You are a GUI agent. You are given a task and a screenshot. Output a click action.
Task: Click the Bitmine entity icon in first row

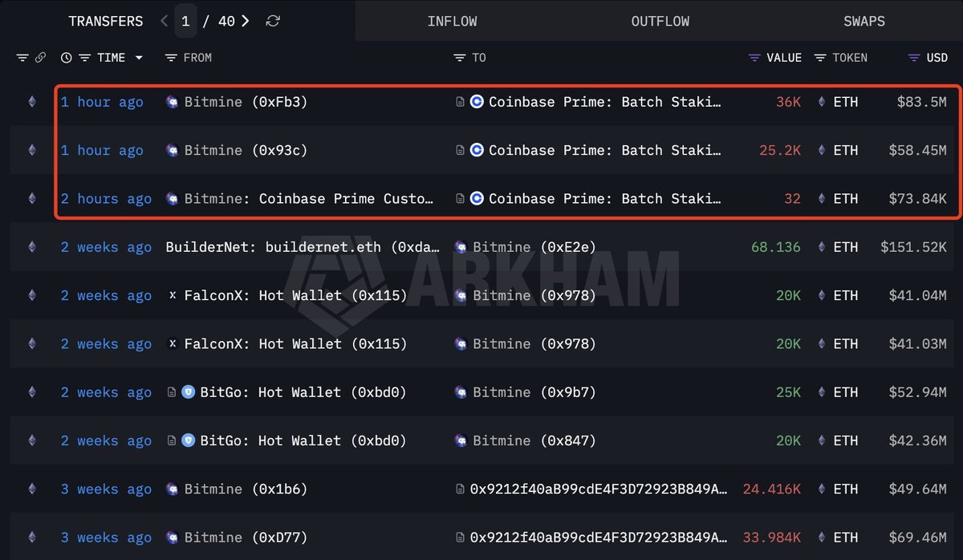click(x=171, y=102)
